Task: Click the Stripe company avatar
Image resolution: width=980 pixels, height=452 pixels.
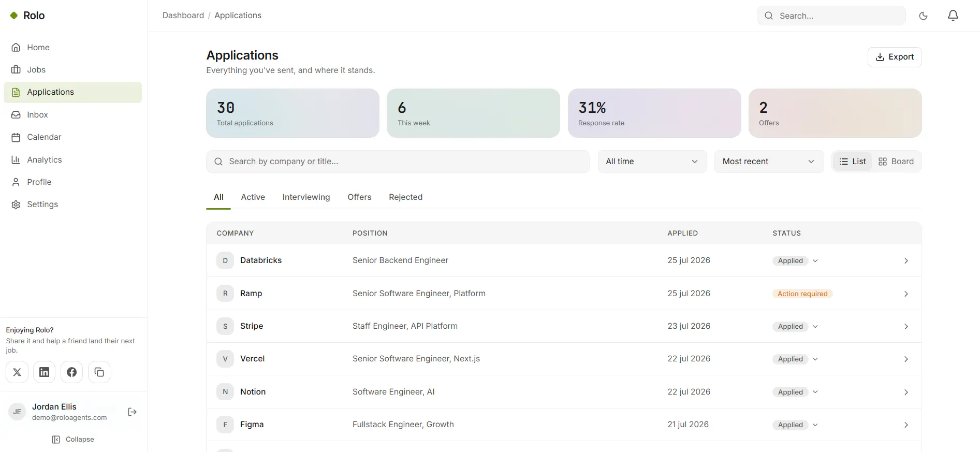Action: (225, 326)
